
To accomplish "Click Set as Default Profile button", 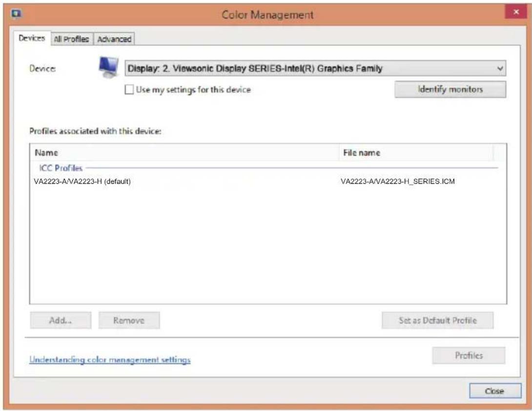I will pyautogui.click(x=438, y=320).
